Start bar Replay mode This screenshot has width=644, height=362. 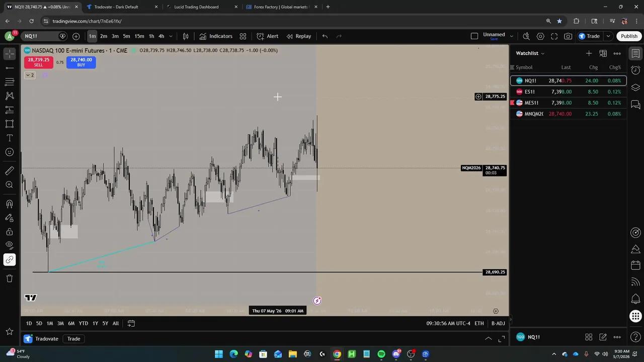299,36
